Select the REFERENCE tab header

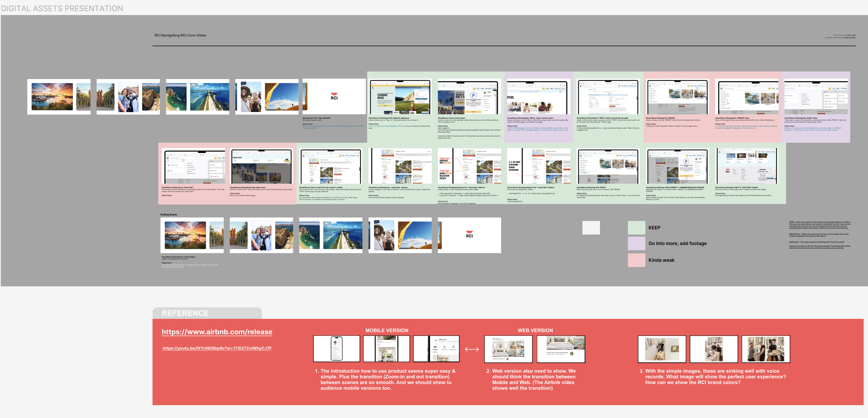click(207, 313)
